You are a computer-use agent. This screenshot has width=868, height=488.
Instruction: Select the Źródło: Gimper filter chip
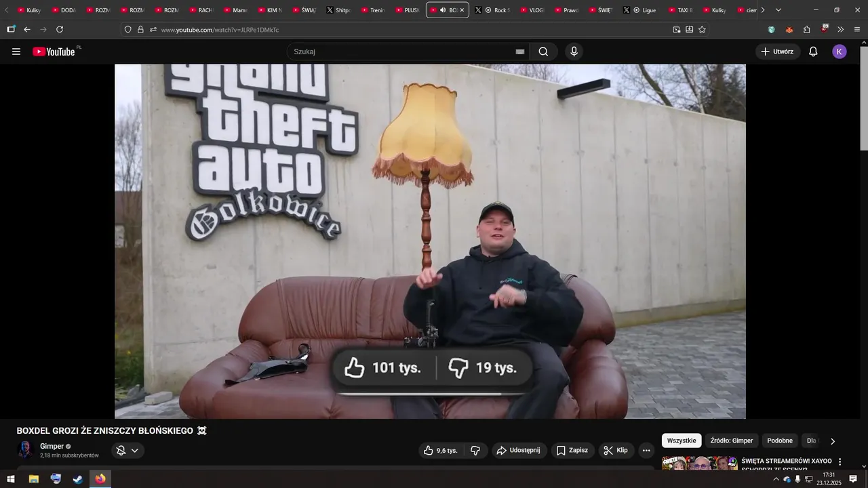732,441
